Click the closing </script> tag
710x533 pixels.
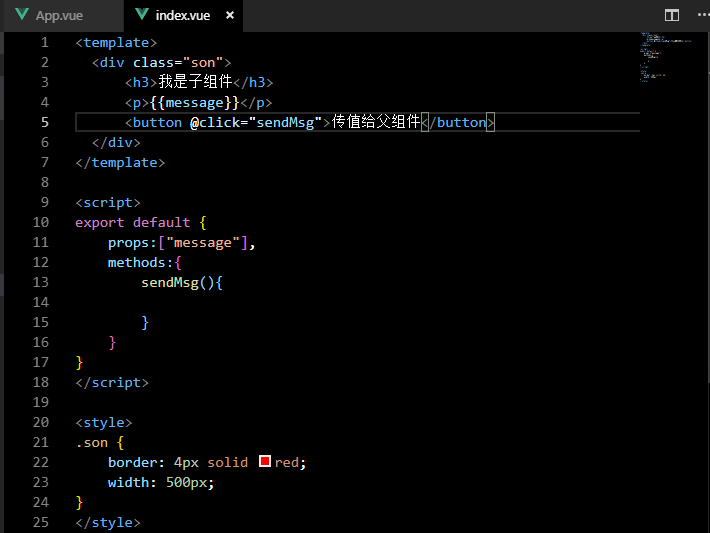point(112,383)
